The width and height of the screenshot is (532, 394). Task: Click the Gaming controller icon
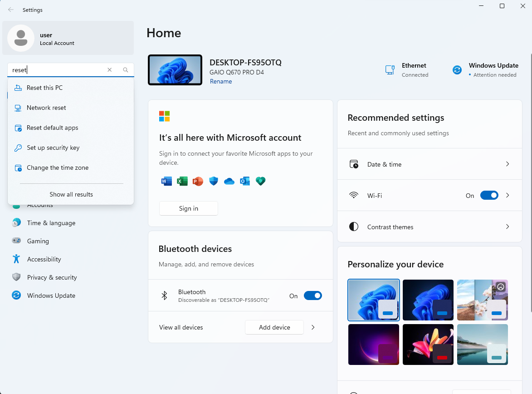point(17,241)
